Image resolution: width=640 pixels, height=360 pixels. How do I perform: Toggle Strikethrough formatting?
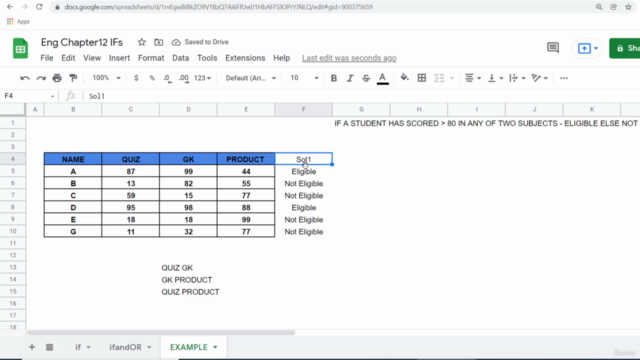pyautogui.click(x=366, y=78)
